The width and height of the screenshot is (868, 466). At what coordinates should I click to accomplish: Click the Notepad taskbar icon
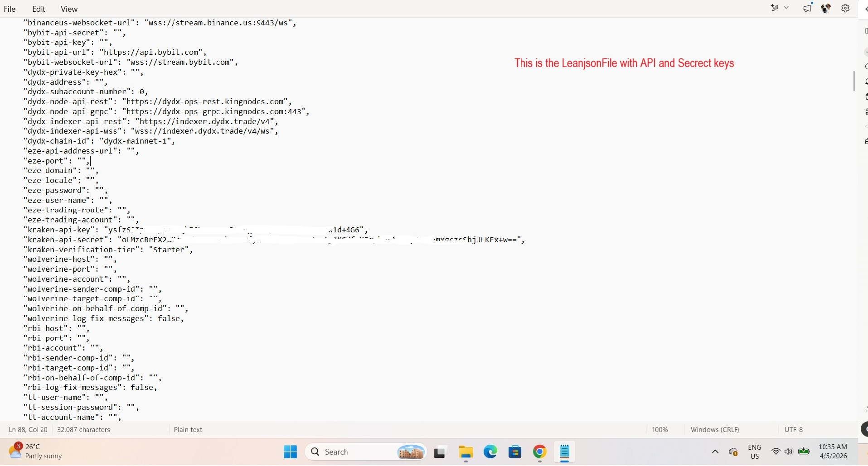[x=564, y=452]
